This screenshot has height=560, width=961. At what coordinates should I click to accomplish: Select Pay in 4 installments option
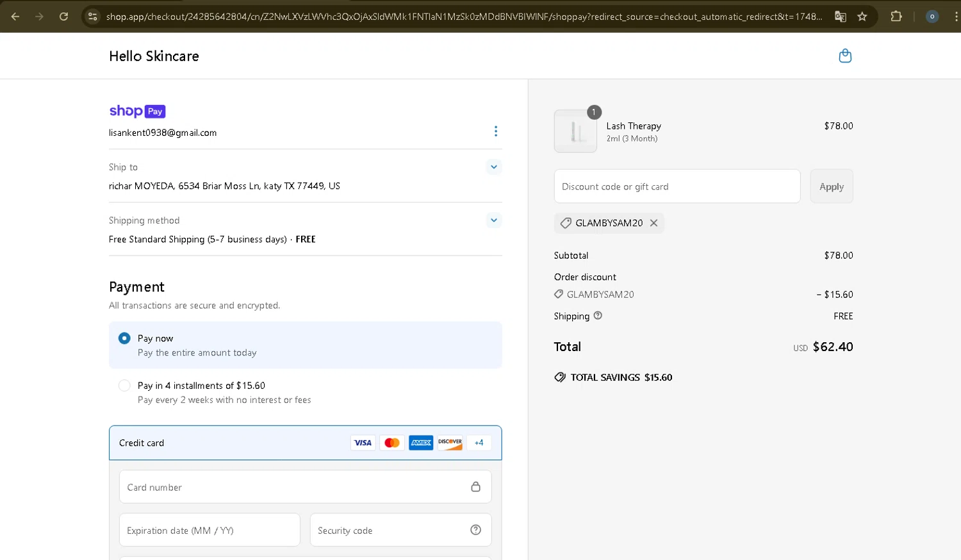(x=124, y=386)
